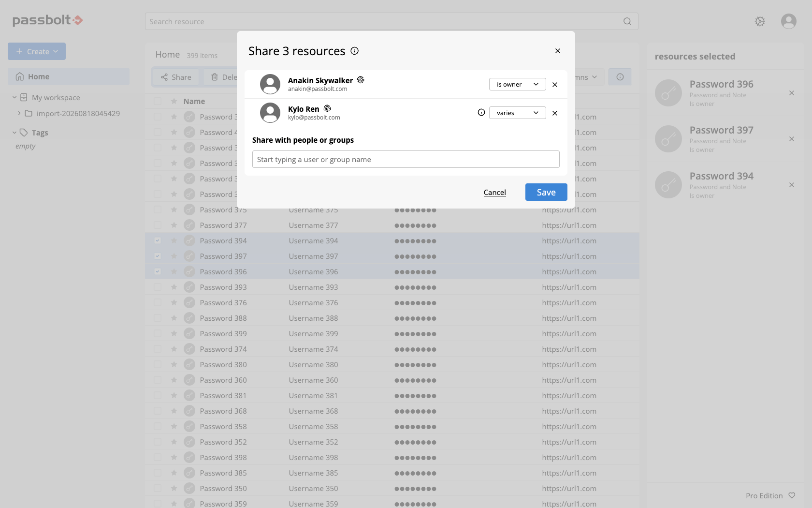The width and height of the screenshot is (812, 508).
Task: Check the Password 388 checkbox
Action: click(x=158, y=318)
